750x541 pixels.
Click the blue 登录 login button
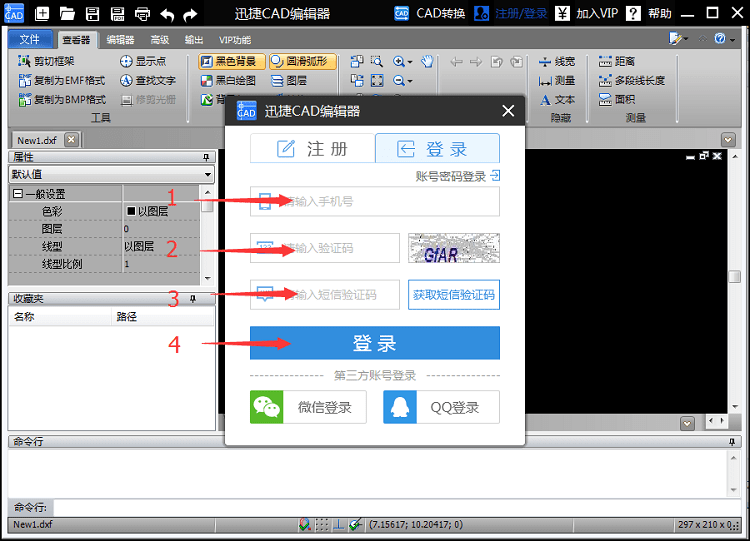tap(375, 343)
